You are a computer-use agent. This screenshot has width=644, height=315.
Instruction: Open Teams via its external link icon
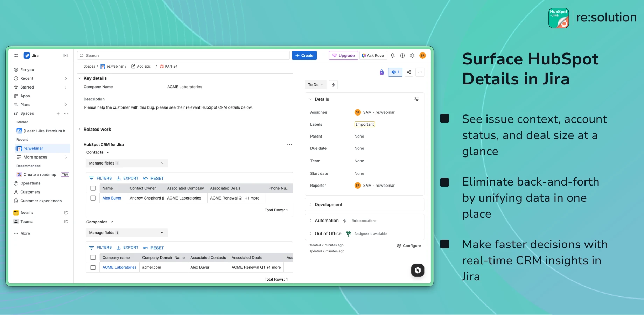coord(66,222)
